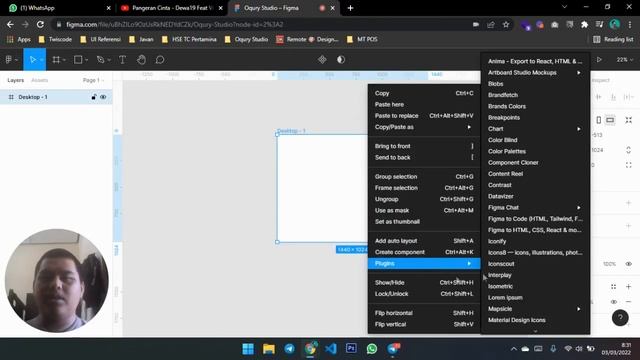Expand the shape tools dropdown arrow
Image resolution: width=640 pixels, height=360 pixels.
click(86, 60)
